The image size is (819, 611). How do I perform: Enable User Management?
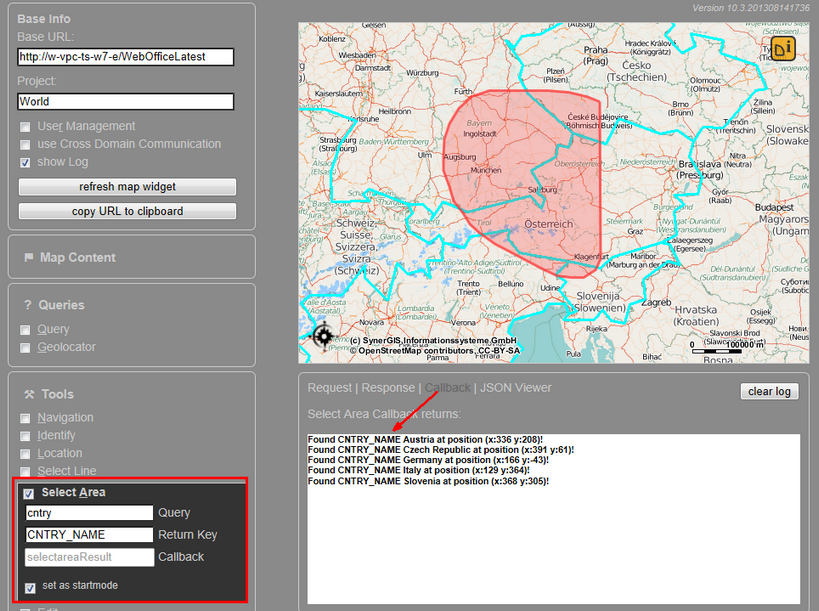click(24, 126)
